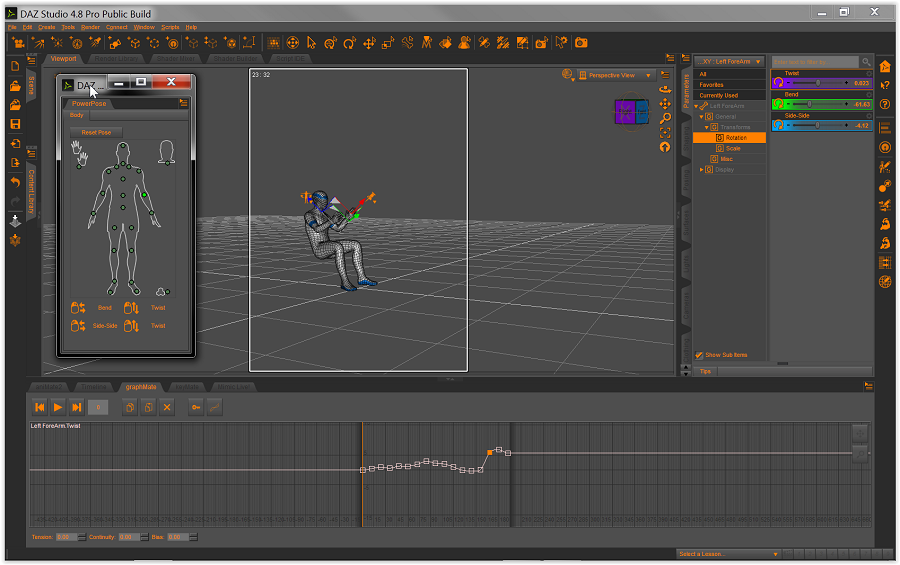Click the search magnifier in Parameters filter
This screenshot has width=900, height=565.
tap(865, 62)
